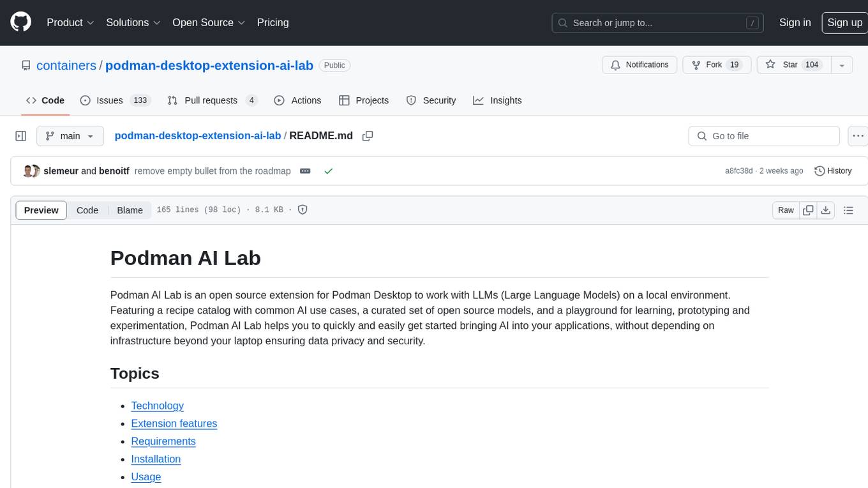Switch to the Projects tab
Screen dimensions: 868x488
[x=364, y=100]
